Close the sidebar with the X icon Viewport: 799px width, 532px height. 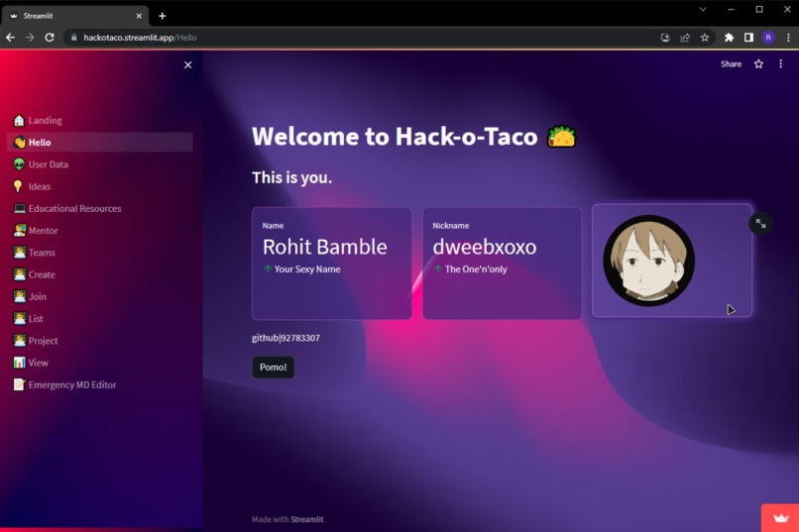coord(188,64)
